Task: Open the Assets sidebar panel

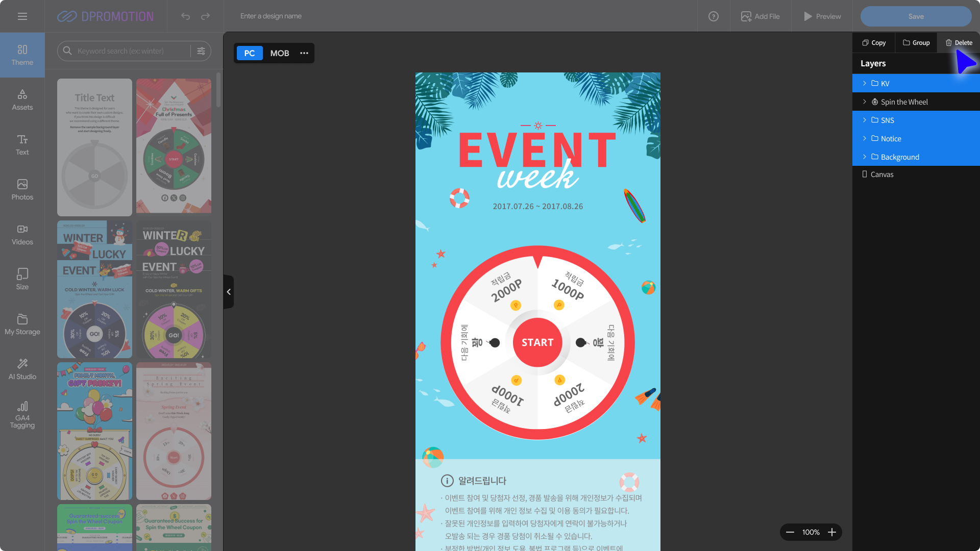Action: pos(22,100)
